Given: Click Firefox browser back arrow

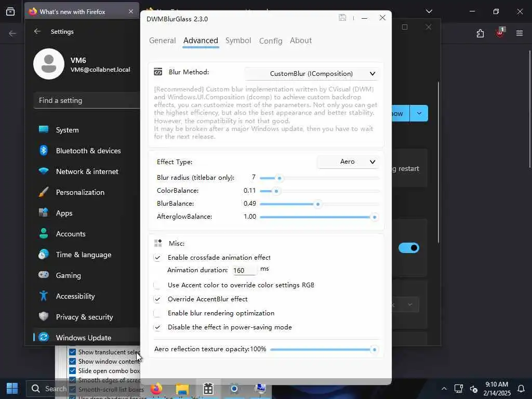Looking at the screenshot, I should [12, 33].
